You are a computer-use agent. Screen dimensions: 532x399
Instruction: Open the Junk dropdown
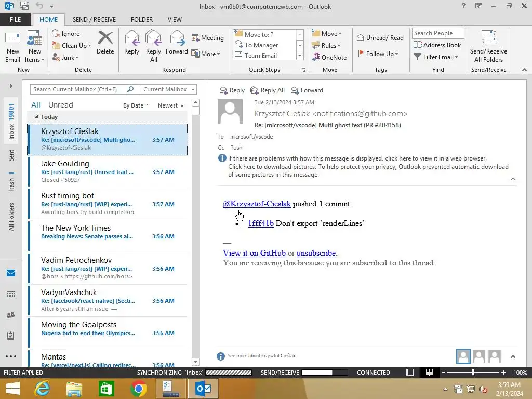coord(65,57)
